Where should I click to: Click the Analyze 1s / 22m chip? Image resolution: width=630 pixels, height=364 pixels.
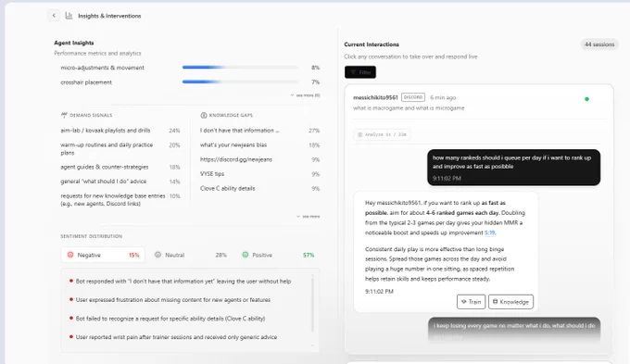coord(382,134)
